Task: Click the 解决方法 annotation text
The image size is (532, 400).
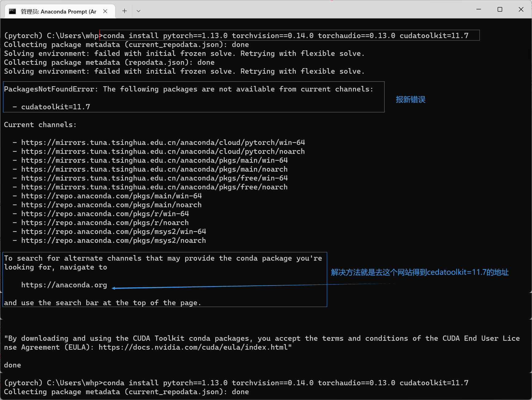Action: (x=419, y=272)
